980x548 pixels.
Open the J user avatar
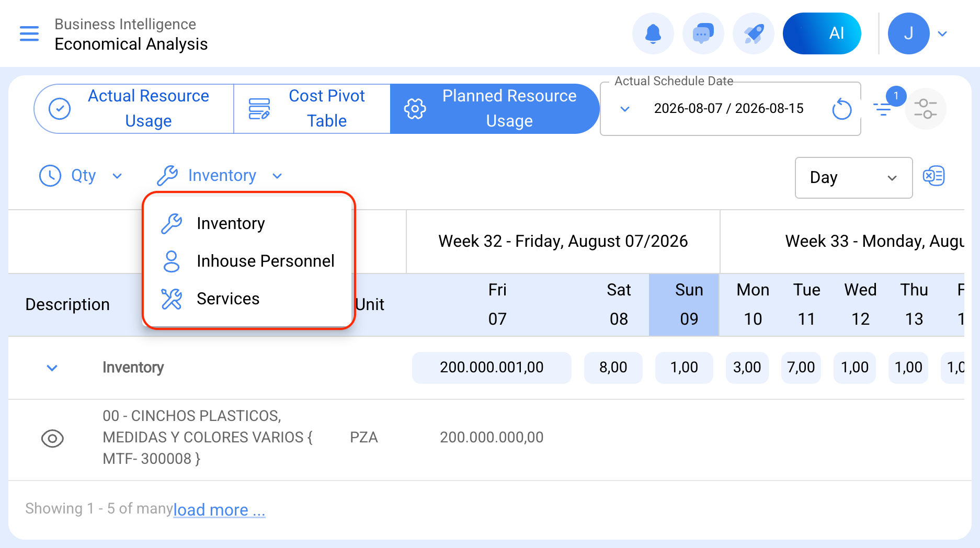pyautogui.click(x=909, y=33)
